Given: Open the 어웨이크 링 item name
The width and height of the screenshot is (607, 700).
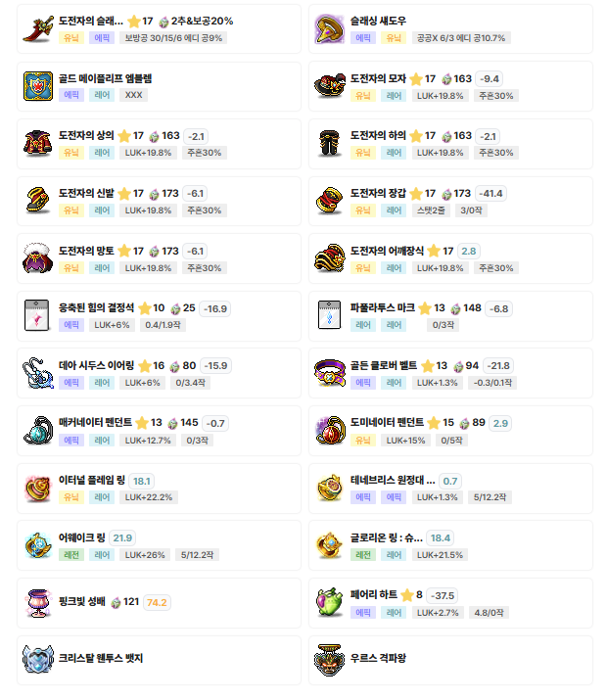Looking at the screenshot, I should click(82, 537).
